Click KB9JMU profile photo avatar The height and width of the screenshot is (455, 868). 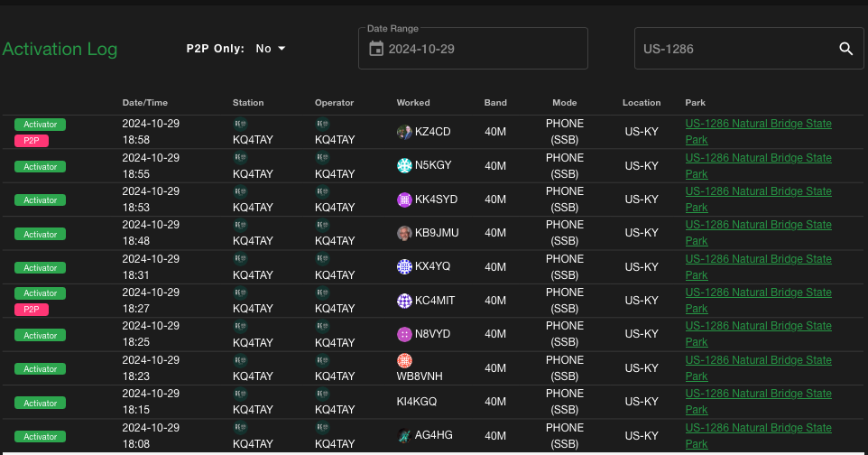pos(404,233)
